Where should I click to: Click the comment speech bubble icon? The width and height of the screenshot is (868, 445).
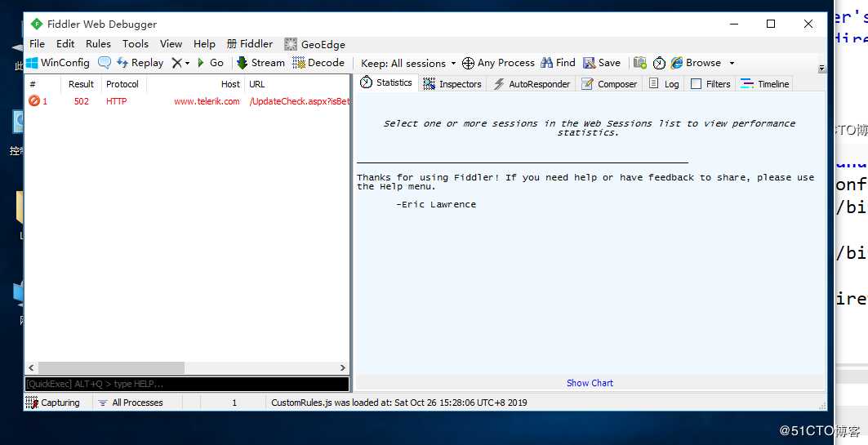(104, 63)
